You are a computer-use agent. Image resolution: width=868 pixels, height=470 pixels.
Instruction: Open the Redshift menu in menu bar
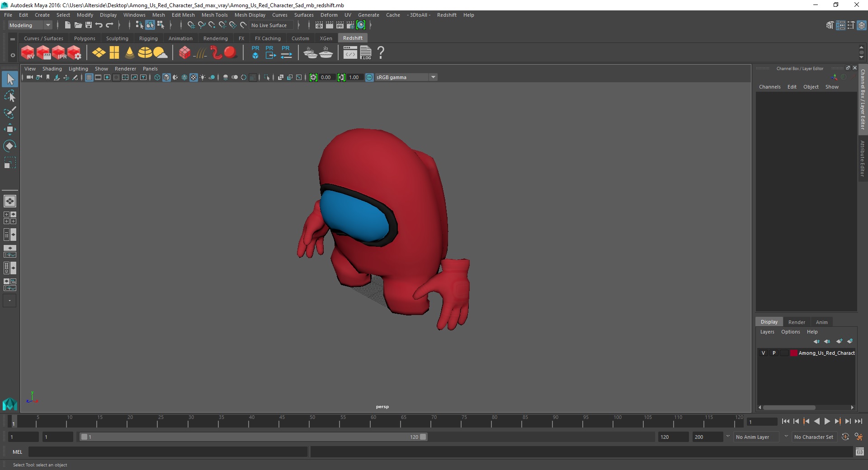pos(447,15)
